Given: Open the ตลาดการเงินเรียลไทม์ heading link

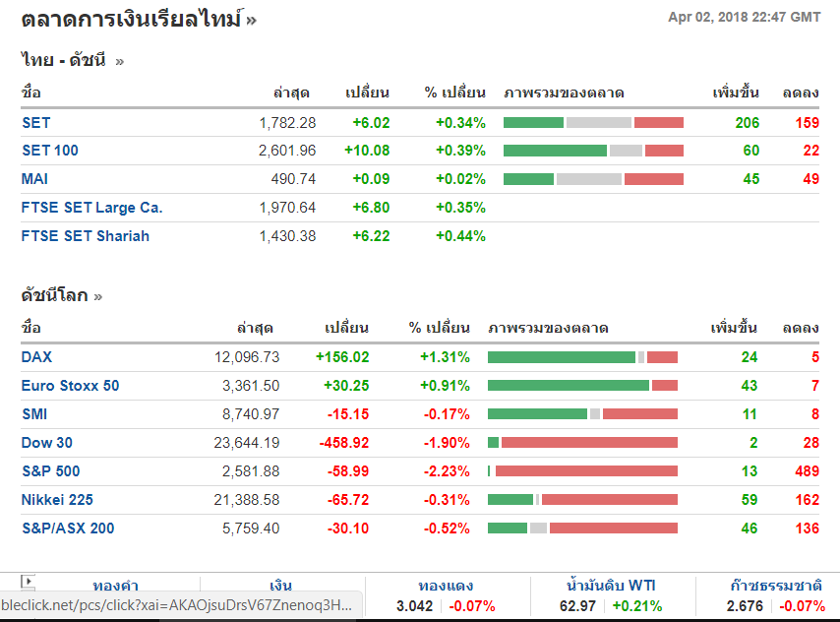Looking at the screenshot, I should point(131,18).
